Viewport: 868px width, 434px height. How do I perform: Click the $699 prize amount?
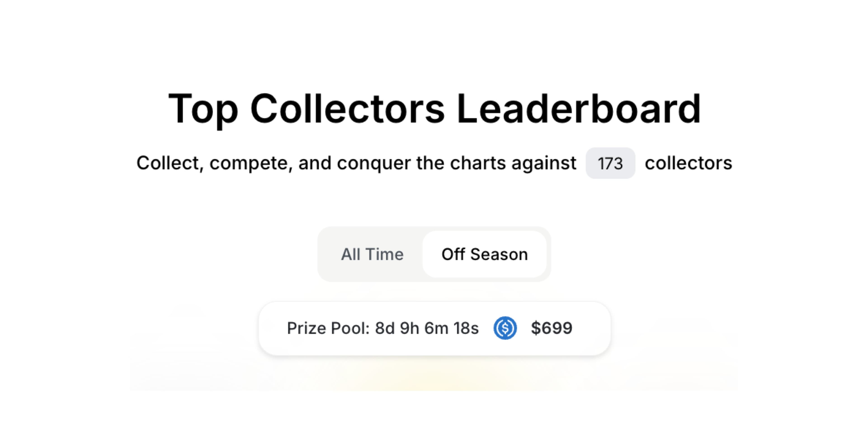tap(552, 328)
